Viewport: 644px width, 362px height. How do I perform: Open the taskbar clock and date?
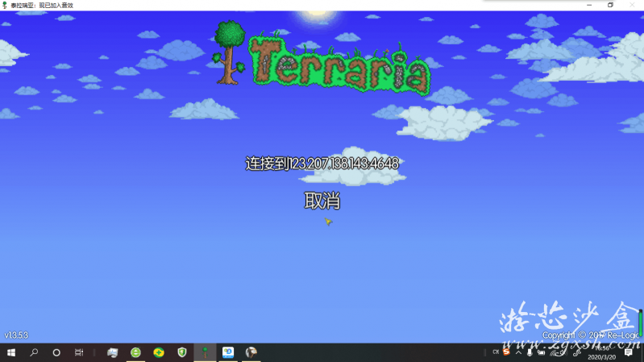pos(604,352)
